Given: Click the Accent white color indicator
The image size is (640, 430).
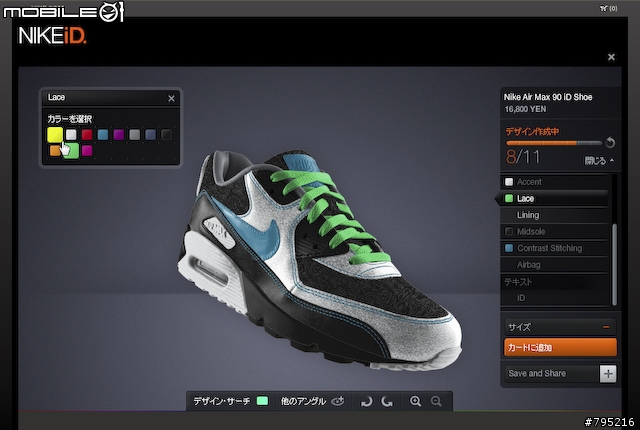Looking at the screenshot, I should point(509,182).
